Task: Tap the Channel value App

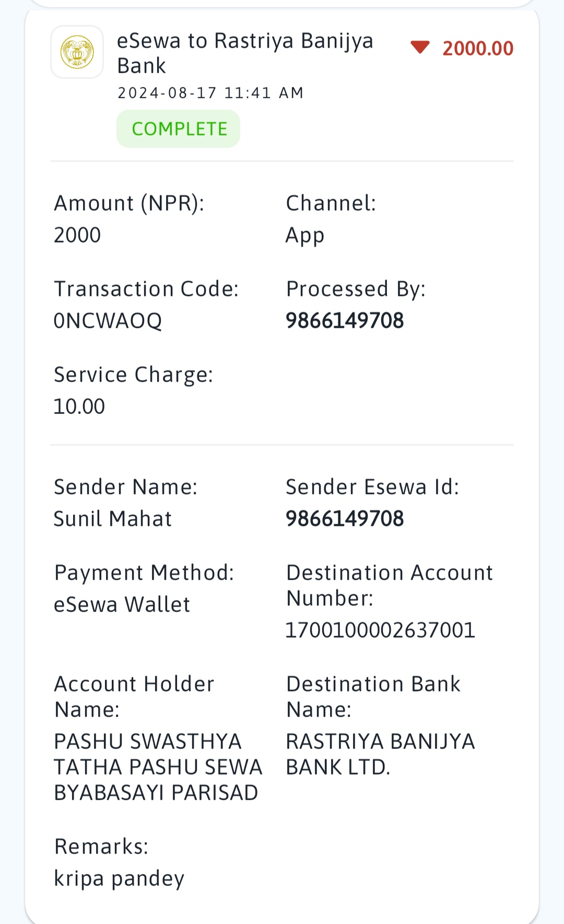Action: [x=305, y=236]
